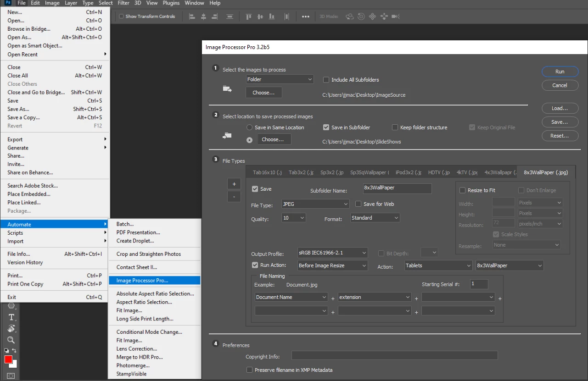Image resolution: width=588 pixels, height=381 pixels.
Task: Click the 3D slide mode icon
Action: tap(384, 17)
